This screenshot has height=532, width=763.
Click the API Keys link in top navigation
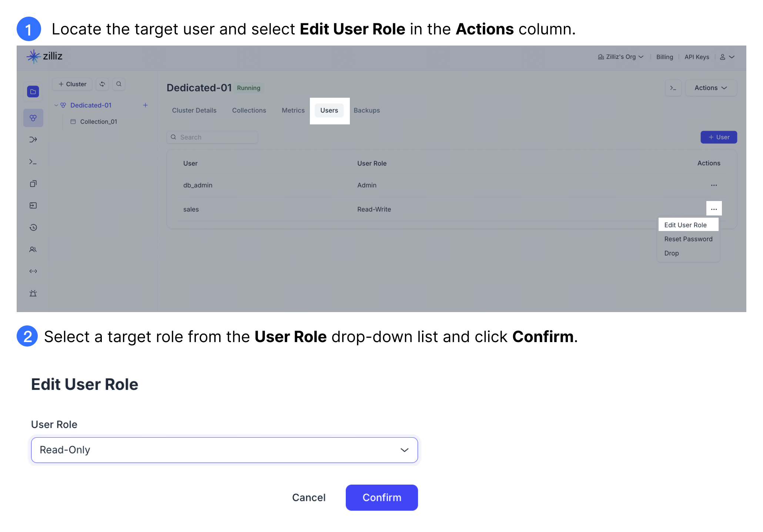(x=696, y=56)
